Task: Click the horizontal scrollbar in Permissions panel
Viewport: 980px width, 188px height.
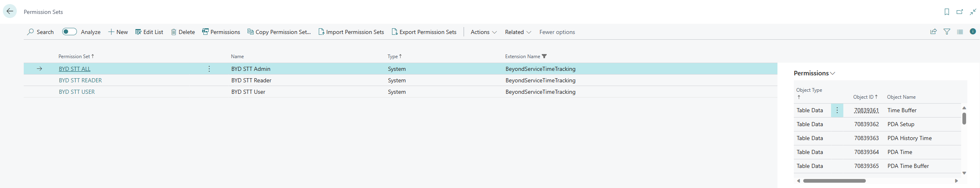Action: click(x=834, y=181)
